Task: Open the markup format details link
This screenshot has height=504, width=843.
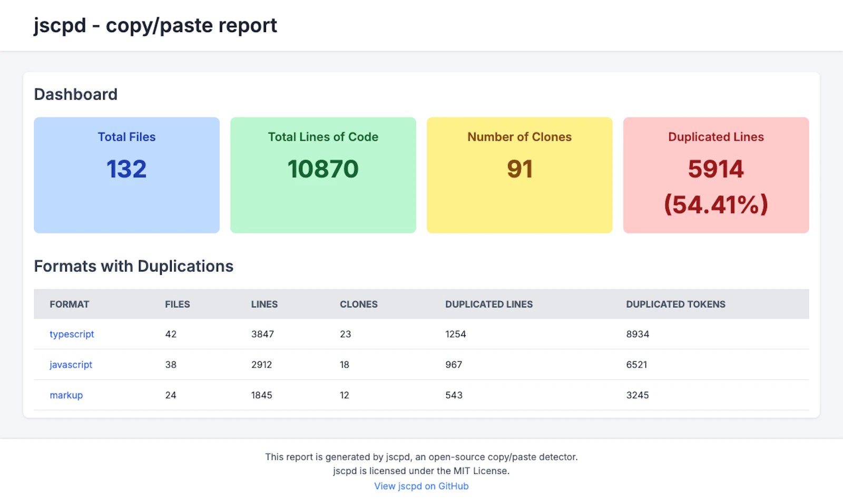Action: tap(66, 395)
